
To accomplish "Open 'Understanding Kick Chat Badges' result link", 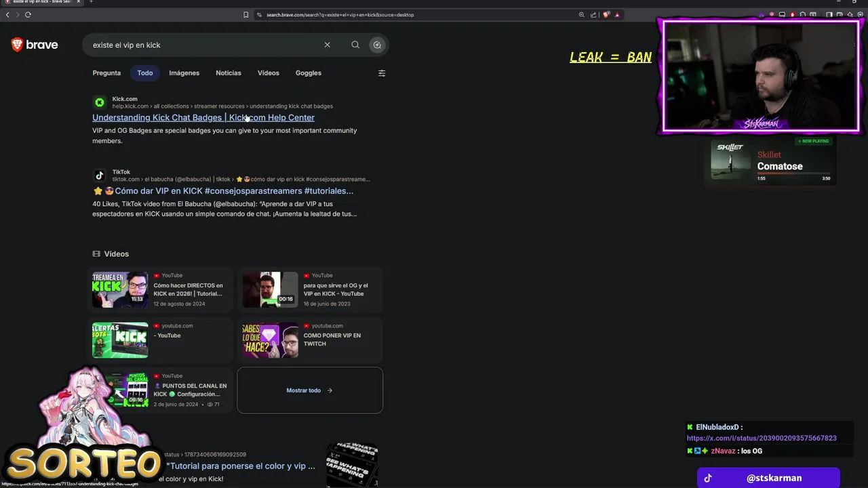I will [x=203, y=117].
